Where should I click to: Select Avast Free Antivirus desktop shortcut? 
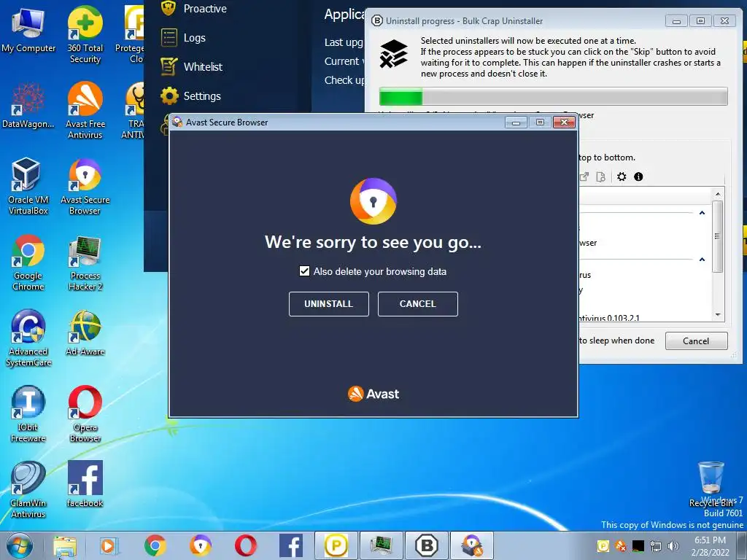[x=85, y=111]
